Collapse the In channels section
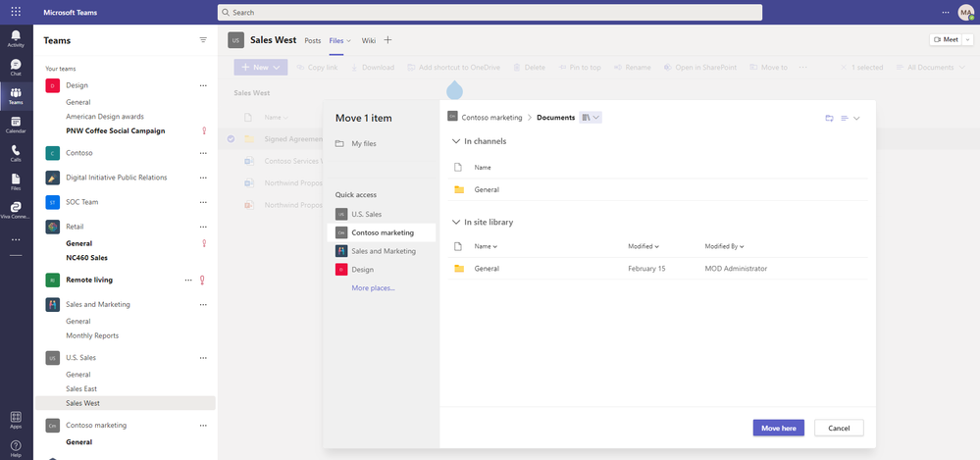The width and height of the screenshot is (980, 460). click(x=455, y=141)
